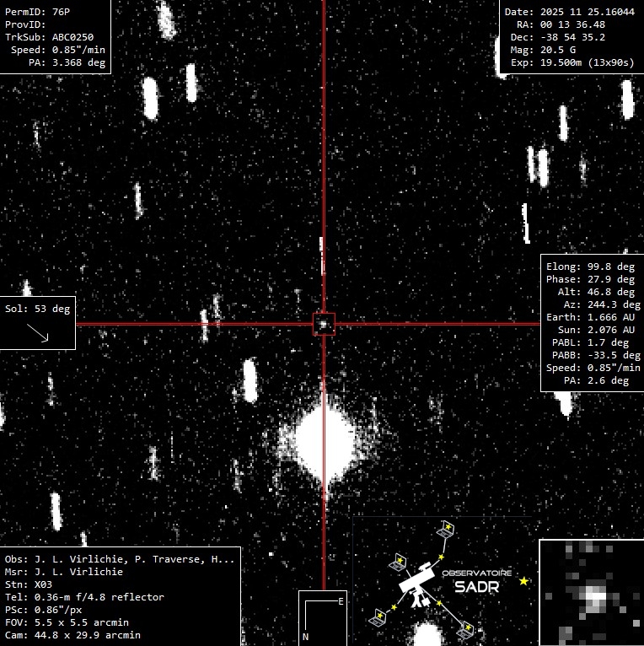Screen dimensions: 644x646
Task: Click the Elong: 99.8 deg entry
Action: point(590,266)
